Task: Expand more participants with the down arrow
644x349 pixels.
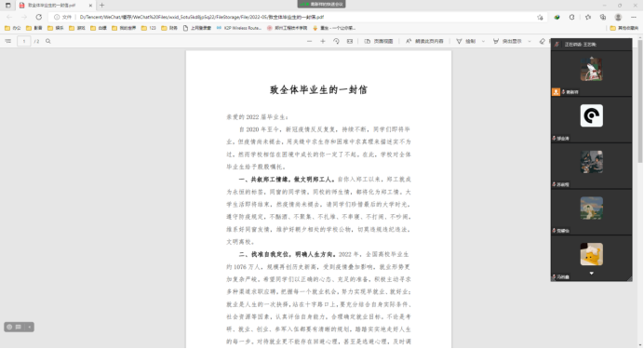Action: click(x=592, y=273)
